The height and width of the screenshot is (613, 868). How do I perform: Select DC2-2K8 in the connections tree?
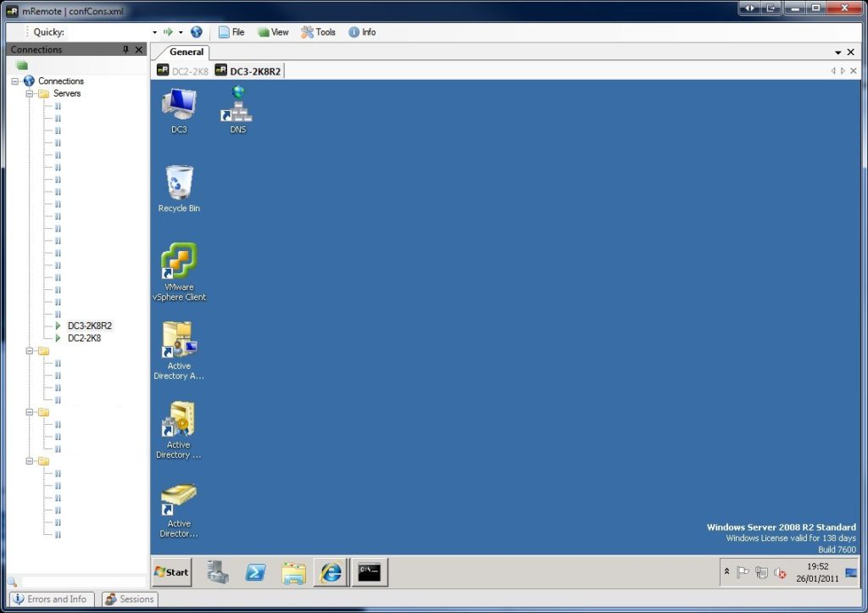pyautogui.click(x=84, y=337)
